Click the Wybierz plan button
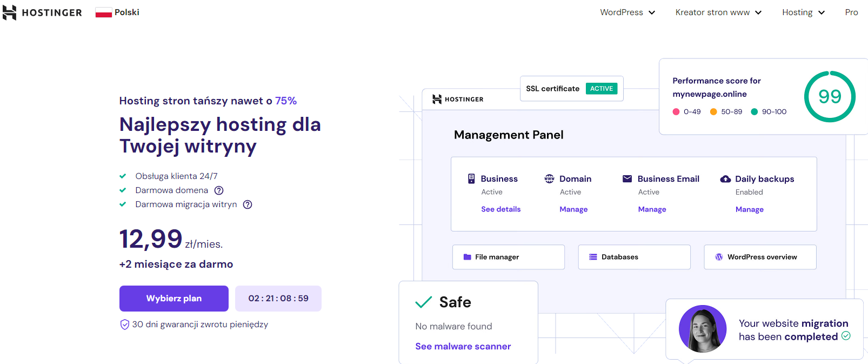 point(174,299)
